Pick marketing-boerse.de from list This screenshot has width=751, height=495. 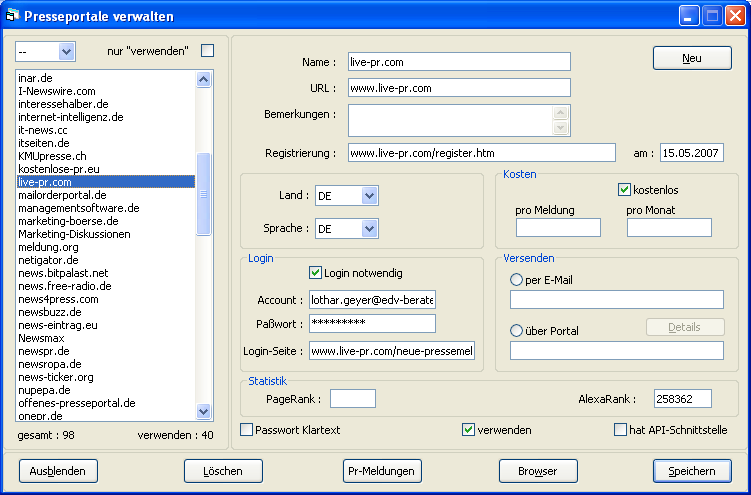tap(68, 221)
